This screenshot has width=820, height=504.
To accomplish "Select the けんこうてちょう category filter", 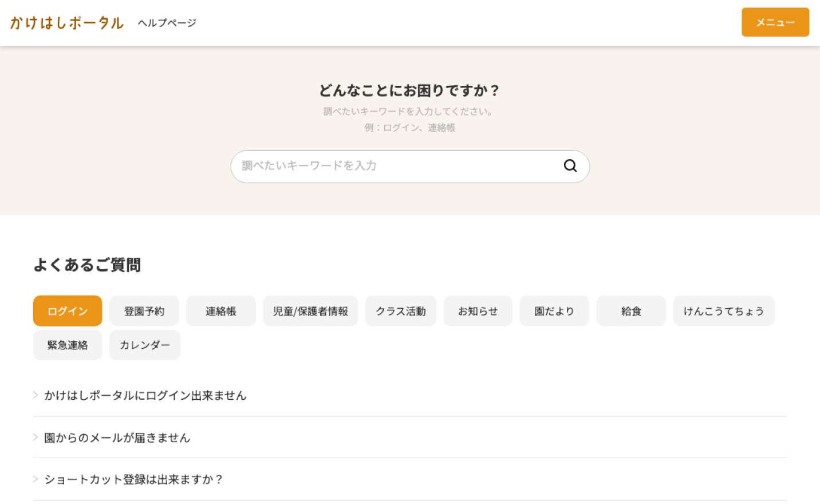I will 724,310.
